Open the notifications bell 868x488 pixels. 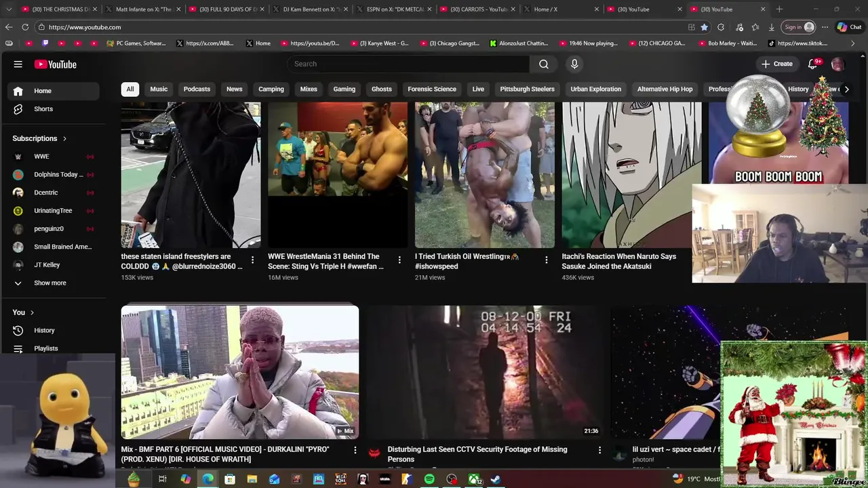point(812,64)
